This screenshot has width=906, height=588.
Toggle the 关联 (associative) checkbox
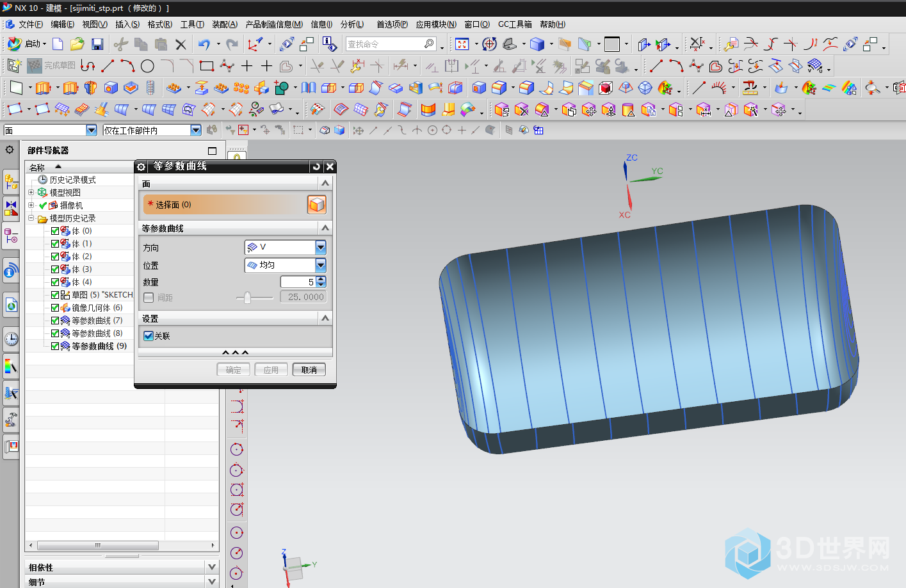click(x=149, y=336)
